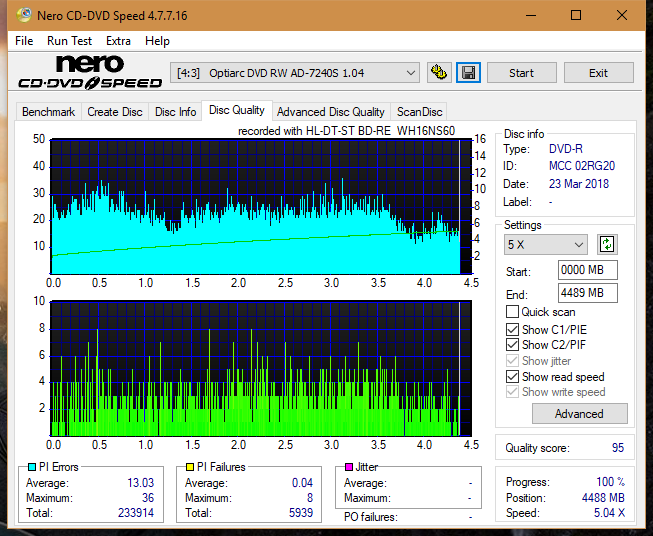
Task: Toggle the Show write speed checkbox
Action: click(512, 392)
